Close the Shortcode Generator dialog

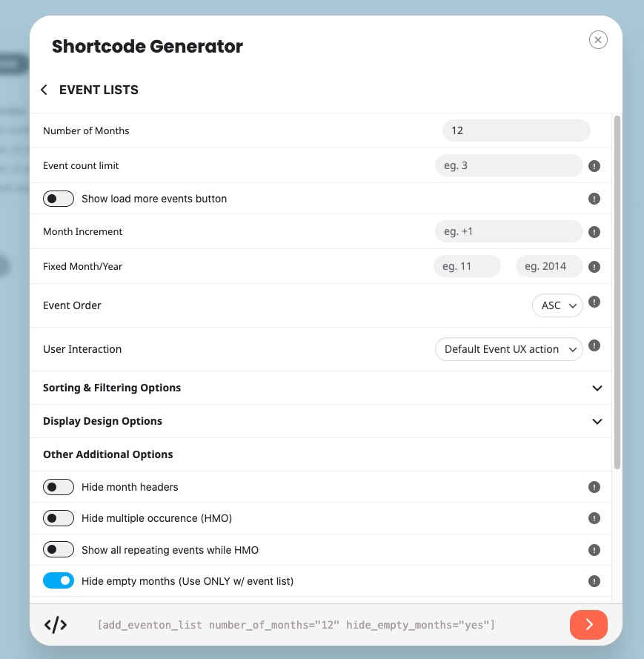coord(598,40)
